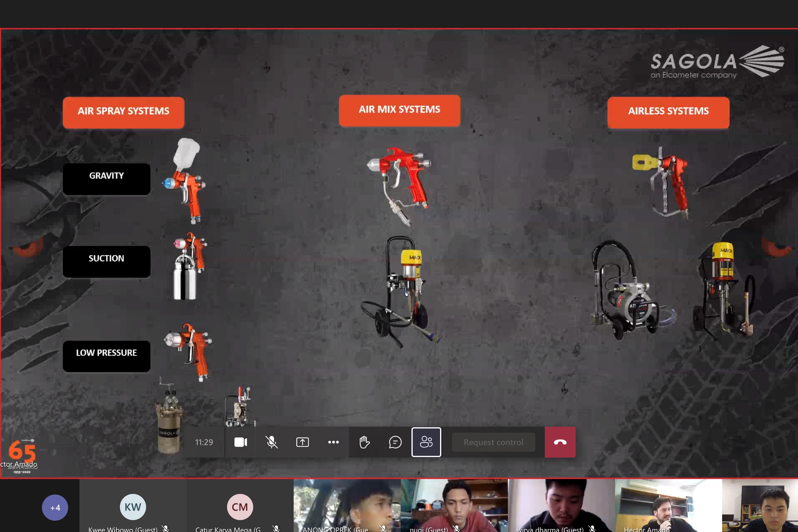Click the AIRLESS SYSTEMS orange label
Screen dimensions: 798x532
(668, 112)
